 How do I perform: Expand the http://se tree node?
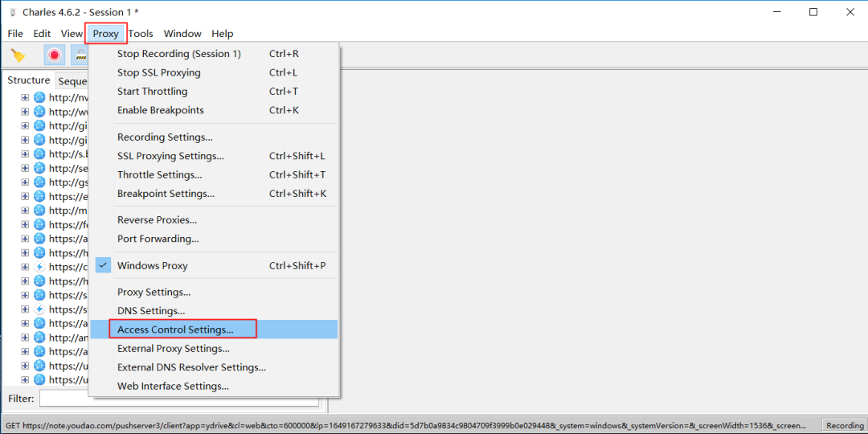(x=25, y=168)
